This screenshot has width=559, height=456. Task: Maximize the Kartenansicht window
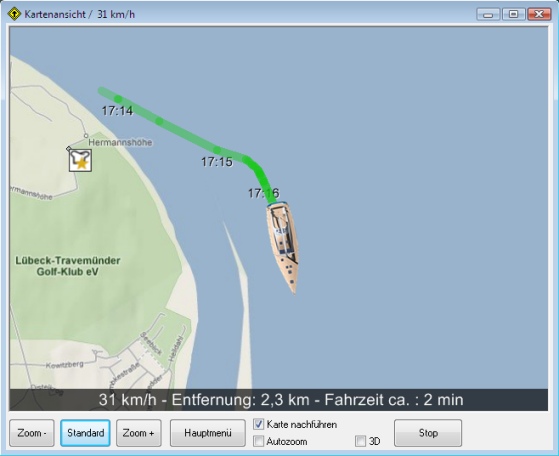coord(513,14)
